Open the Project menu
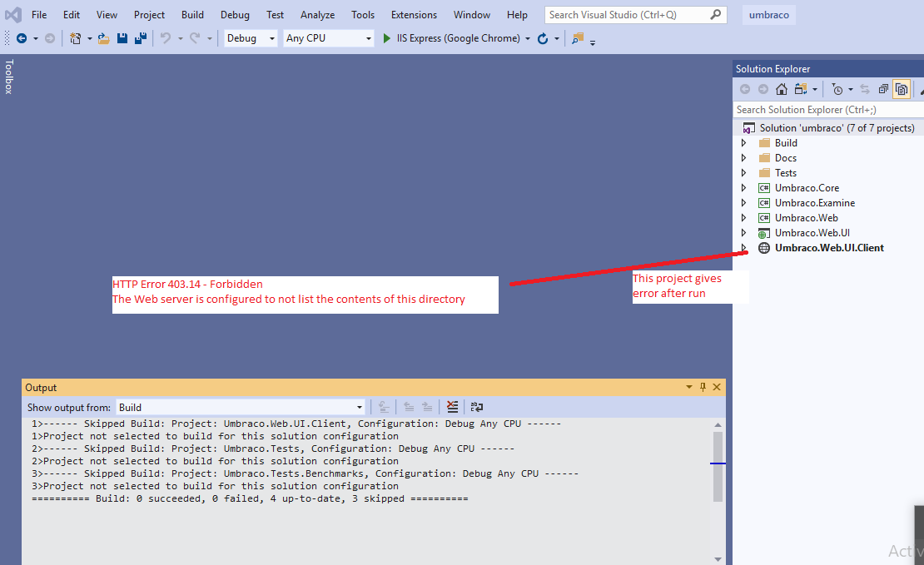The width and height of the screenshot is (924, 565). [149, 15]
